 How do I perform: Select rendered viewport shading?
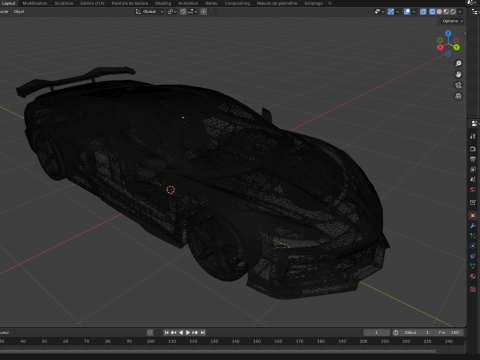[453, 12]
